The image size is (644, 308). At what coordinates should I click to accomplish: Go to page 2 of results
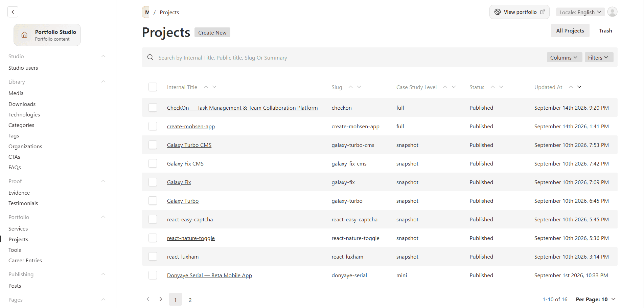point(190,300)
